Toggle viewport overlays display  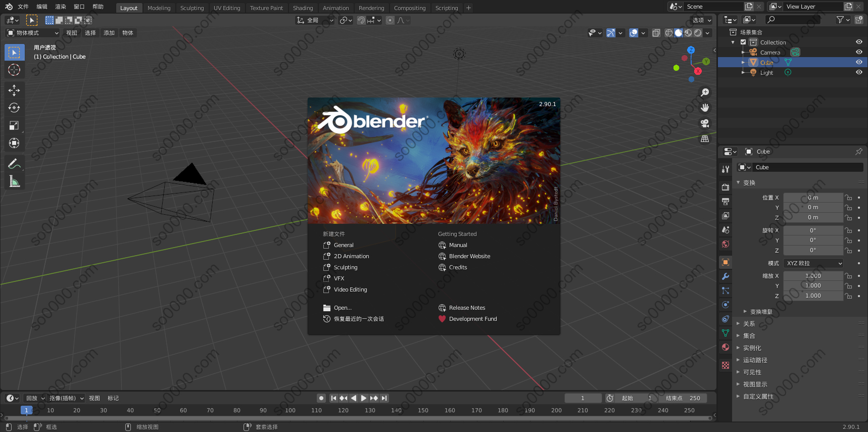pos(634,33)
